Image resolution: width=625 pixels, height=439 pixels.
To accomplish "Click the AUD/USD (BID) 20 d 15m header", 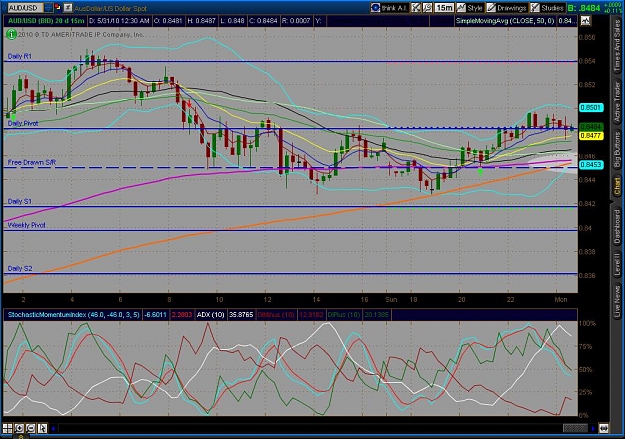I will pos(45,21).
